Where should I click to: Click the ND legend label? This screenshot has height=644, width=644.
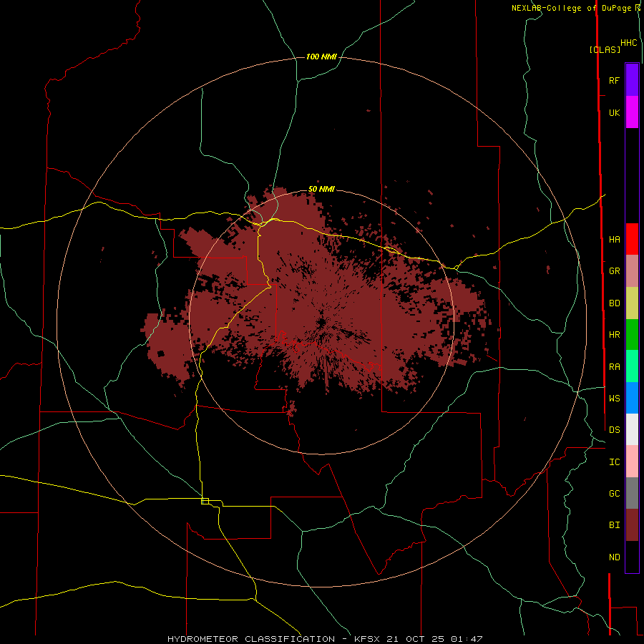point(614,557)
